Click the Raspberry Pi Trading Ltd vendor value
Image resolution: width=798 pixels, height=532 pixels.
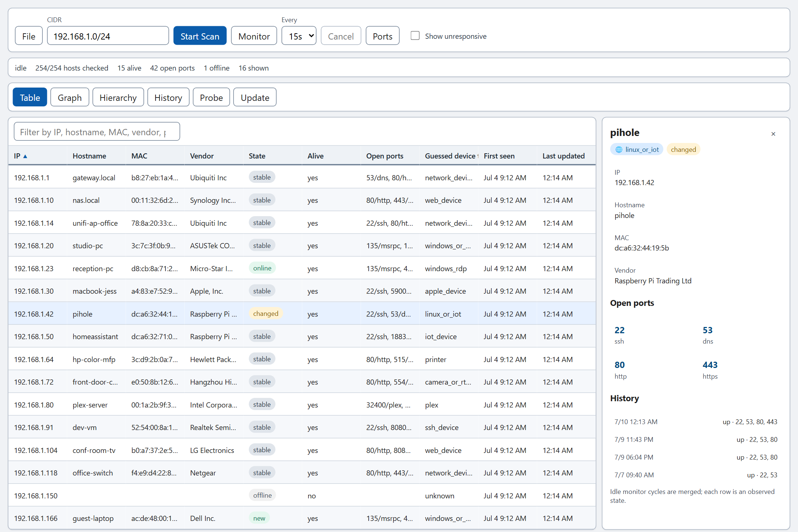pyautogui.click(x=653, y=281)
